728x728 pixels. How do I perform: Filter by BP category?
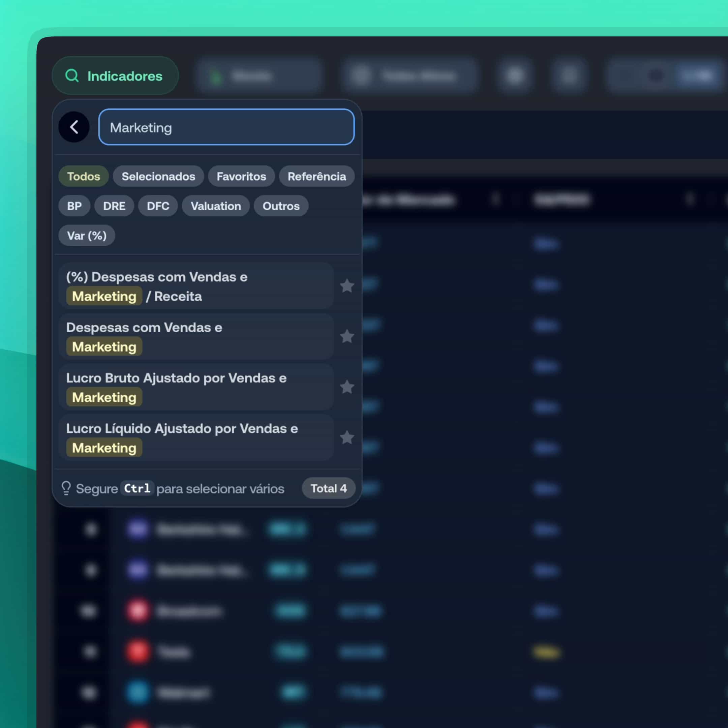74,206
